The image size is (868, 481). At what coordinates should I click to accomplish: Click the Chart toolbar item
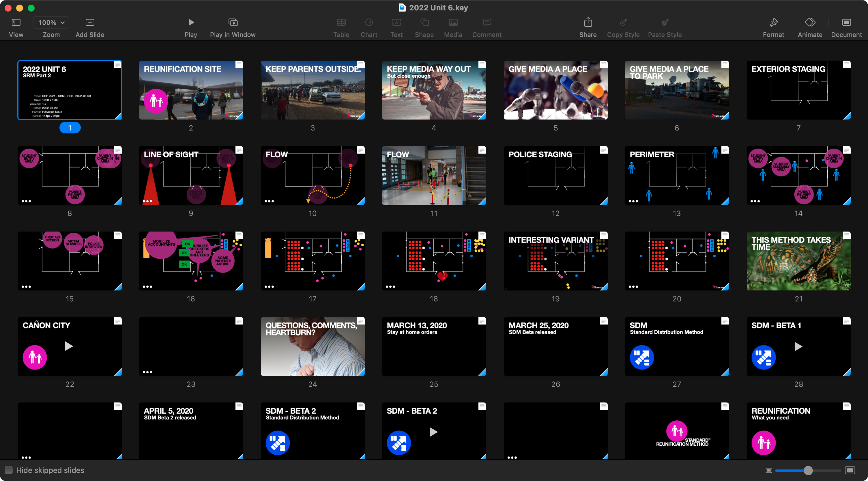(368, 27)
